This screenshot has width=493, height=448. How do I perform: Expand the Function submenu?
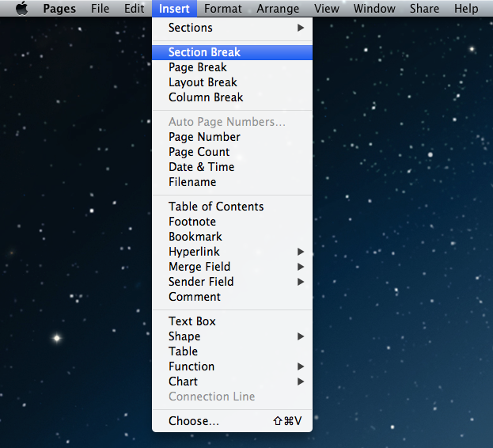pyautogui.click(x=232, y=366)
